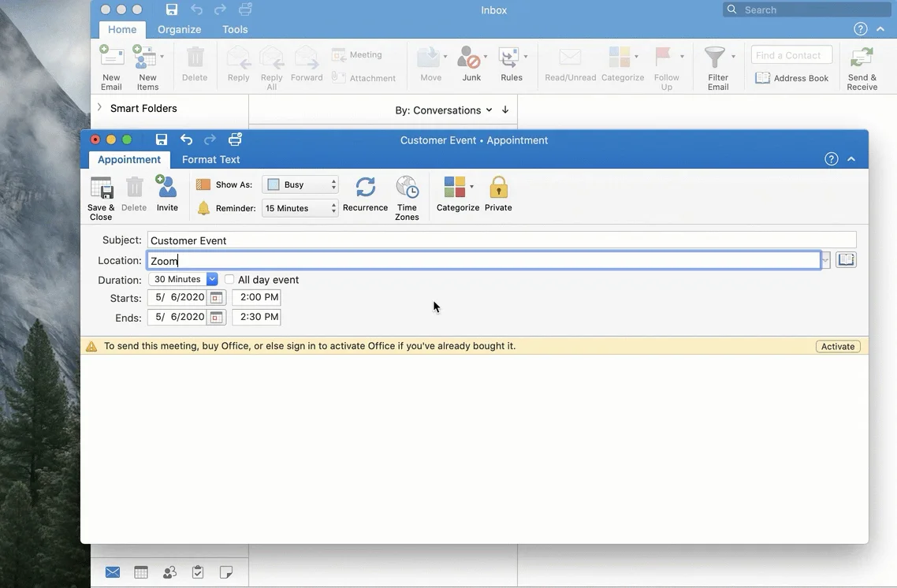897x588 pixels.
Task: Click New Items icon in Inbox window
Action: 144,58
